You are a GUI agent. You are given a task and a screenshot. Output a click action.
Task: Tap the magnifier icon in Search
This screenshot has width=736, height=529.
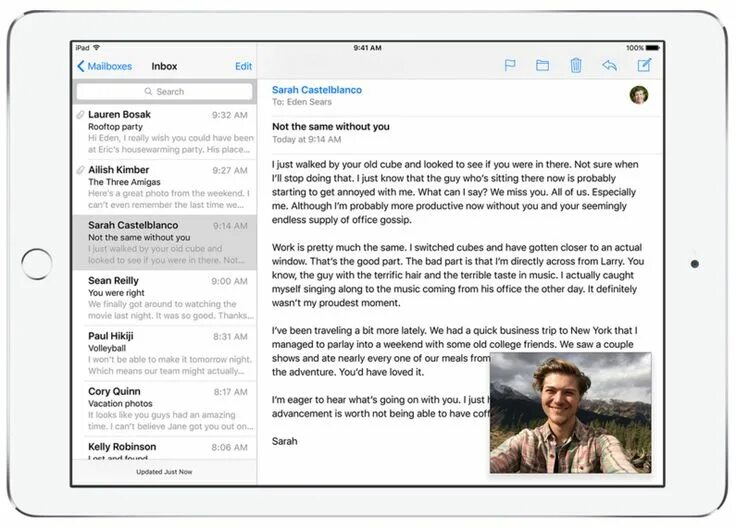click(x=148, y=91)
